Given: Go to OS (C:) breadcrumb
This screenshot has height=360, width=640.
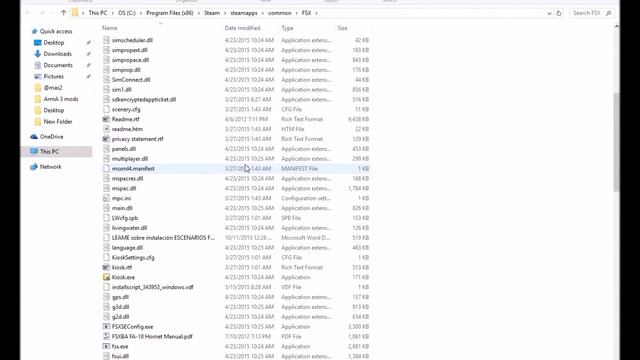Looking at the screenshot, I should point(127,13).
